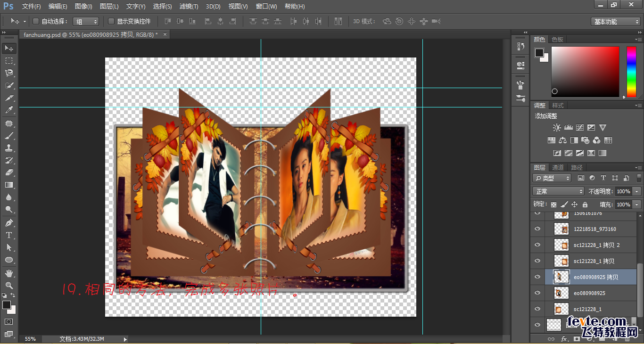Switch to the 通道 tab

tap(558, 168)
